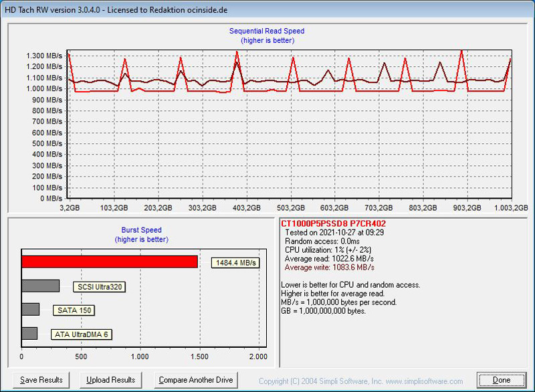Click the Sequential Read Speed chart title
The image size is (535, 392).
(267, 31)
